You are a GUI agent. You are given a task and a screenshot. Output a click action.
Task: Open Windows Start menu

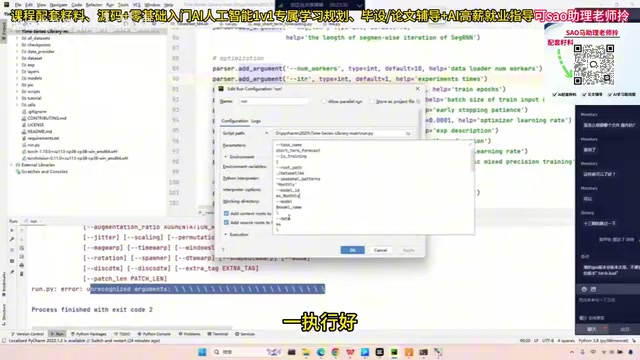[202, 352]
